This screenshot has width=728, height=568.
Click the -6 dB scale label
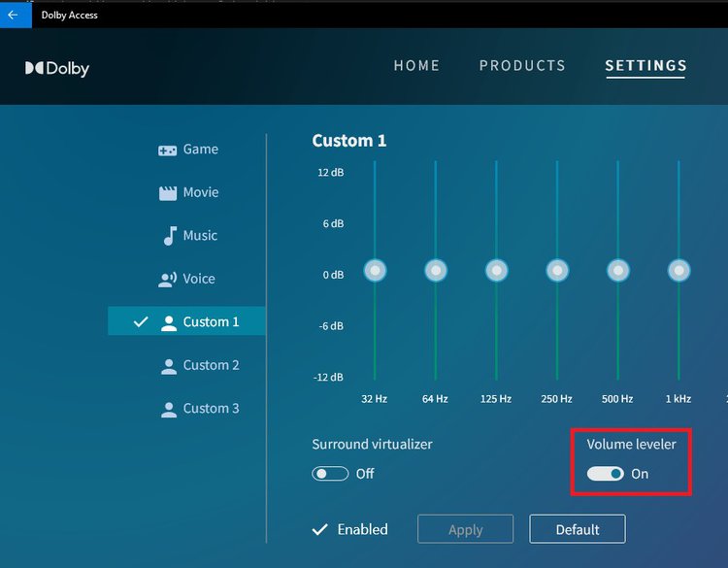coord(331,326)
